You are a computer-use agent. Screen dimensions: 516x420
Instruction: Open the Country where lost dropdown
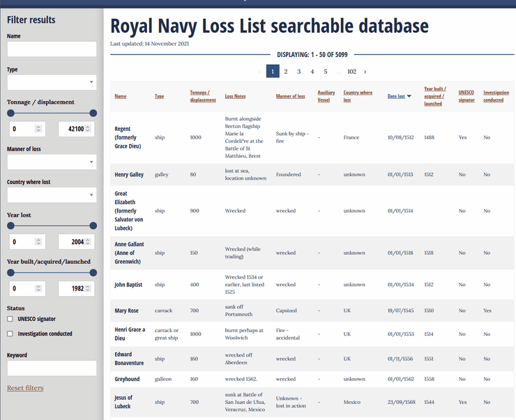pyautogui.click(x=52, y=196)
